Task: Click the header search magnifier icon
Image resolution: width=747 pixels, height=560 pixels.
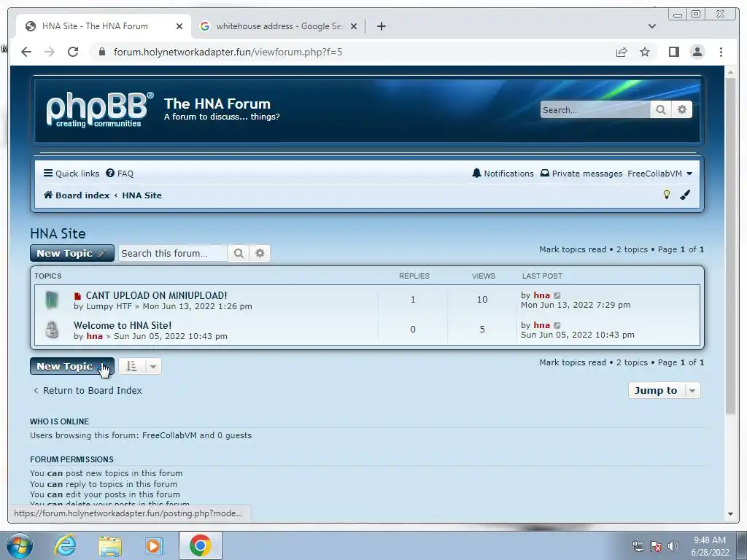Action: tap(661, 110)
